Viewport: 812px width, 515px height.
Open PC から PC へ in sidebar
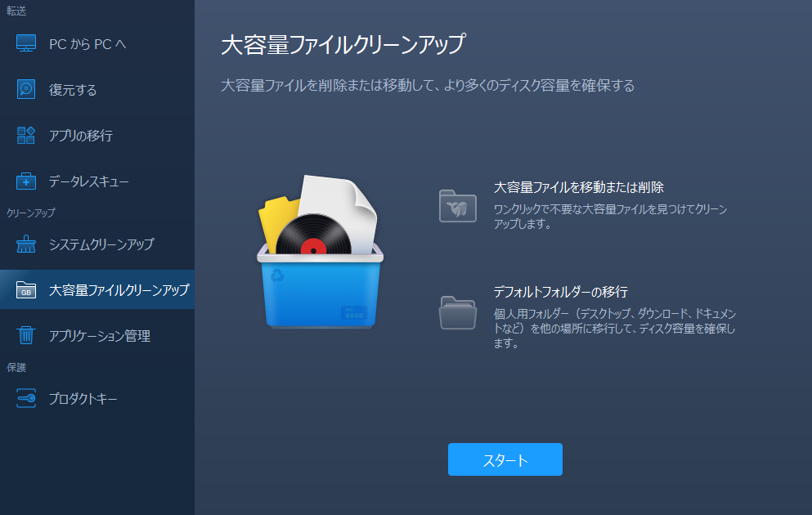pos(97,44)
